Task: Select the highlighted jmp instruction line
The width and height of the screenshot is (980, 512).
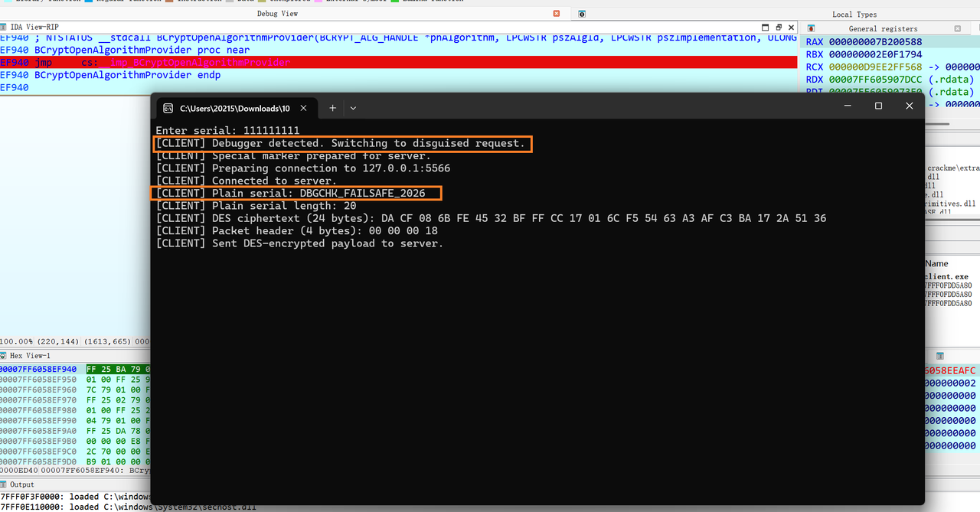Action: (x=399, y=63)
